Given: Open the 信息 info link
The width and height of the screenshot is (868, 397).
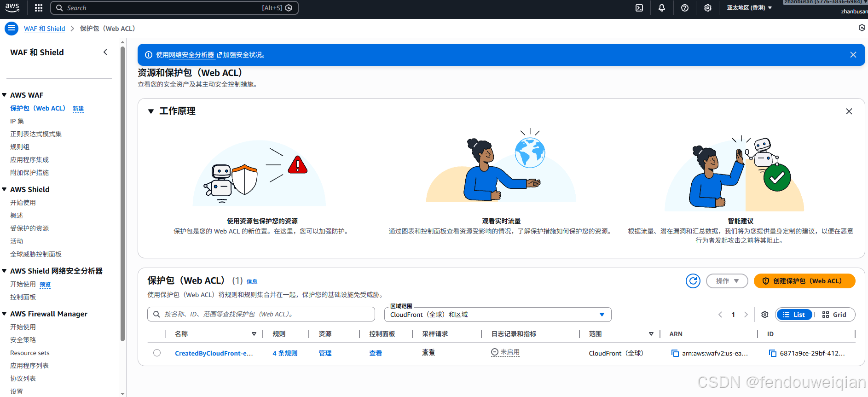Looking at the screenshot, I should 252,282.
